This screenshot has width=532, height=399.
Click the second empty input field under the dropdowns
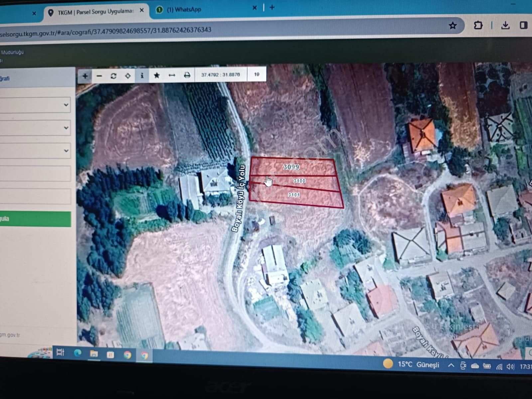click(35, 197)
